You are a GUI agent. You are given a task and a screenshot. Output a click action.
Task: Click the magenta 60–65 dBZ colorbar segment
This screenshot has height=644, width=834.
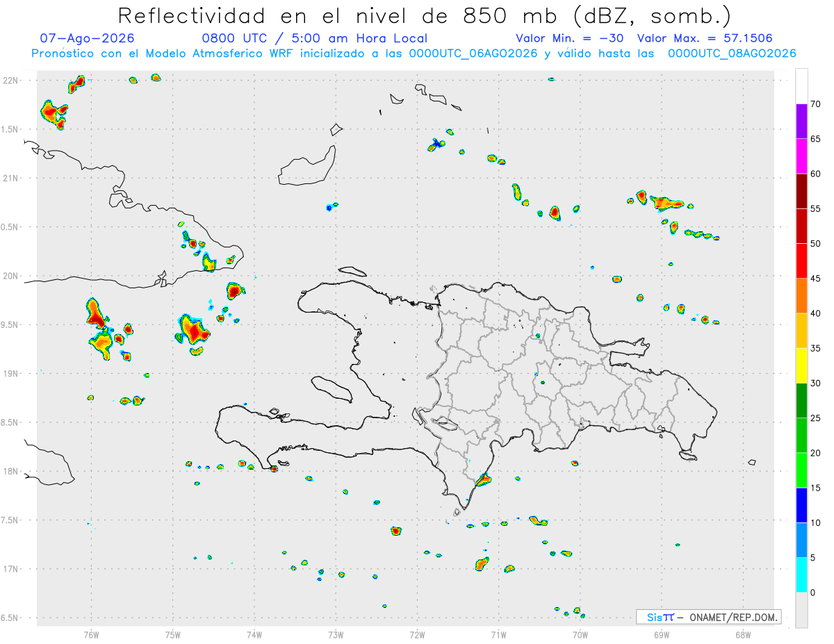click(801, 156)
